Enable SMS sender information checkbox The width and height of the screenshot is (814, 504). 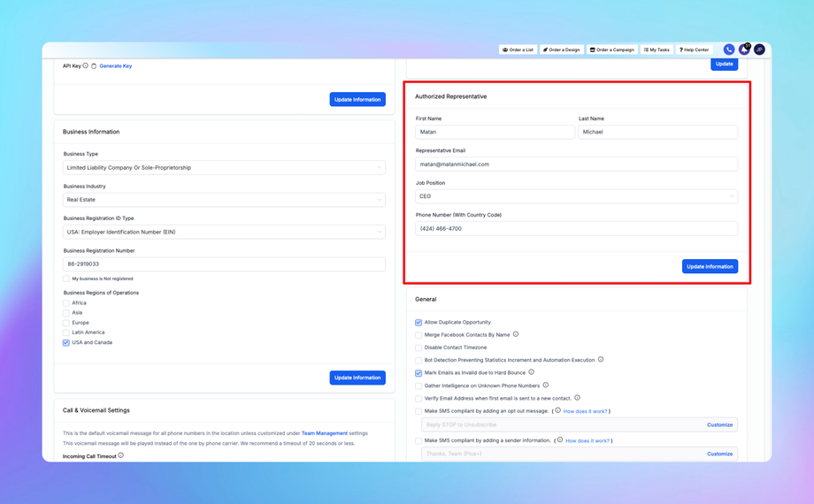419,440
